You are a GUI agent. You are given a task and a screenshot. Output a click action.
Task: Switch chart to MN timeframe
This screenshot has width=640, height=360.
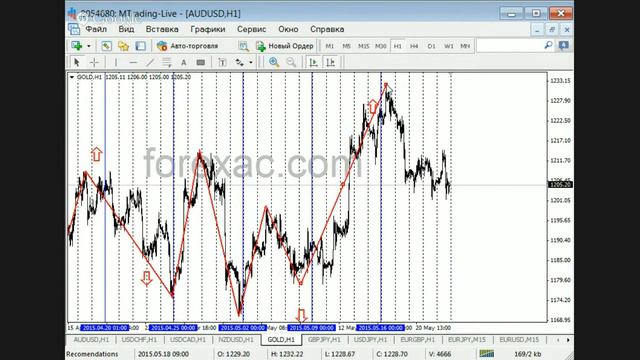coord(465,46)
